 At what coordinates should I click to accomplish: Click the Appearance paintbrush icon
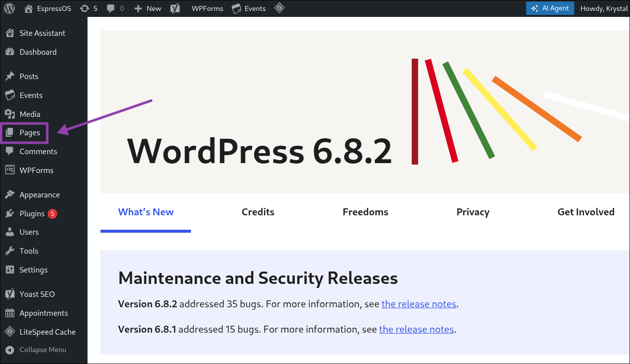pos(9,195)
